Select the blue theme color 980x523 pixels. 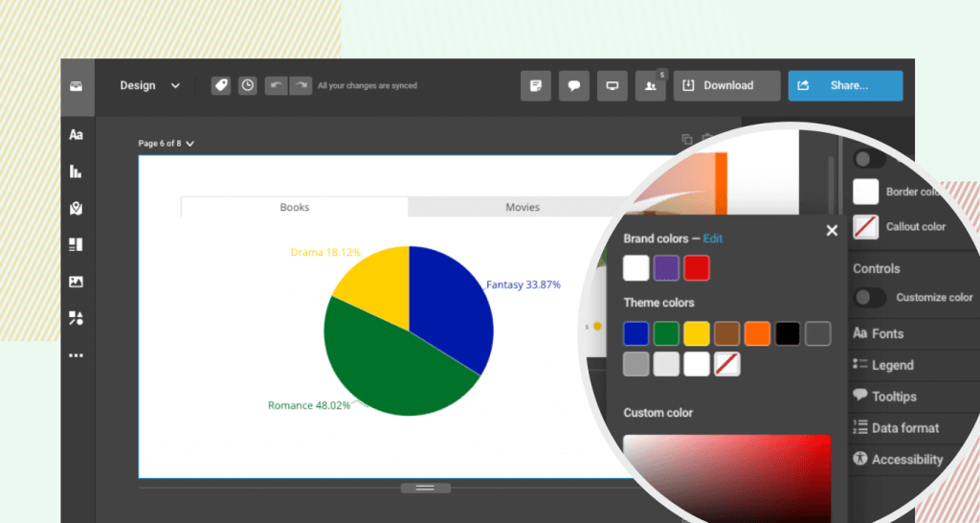[636, 334]
